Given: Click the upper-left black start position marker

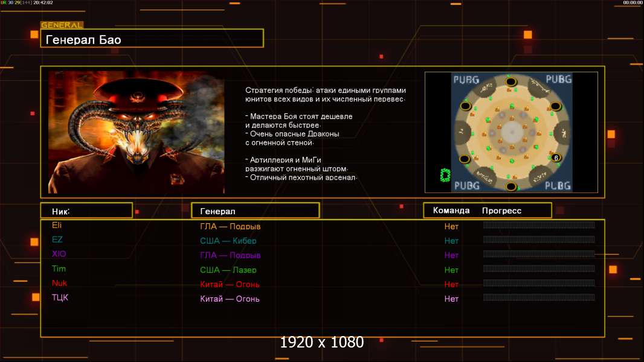Looking at the screenshot, I should 466,106.
